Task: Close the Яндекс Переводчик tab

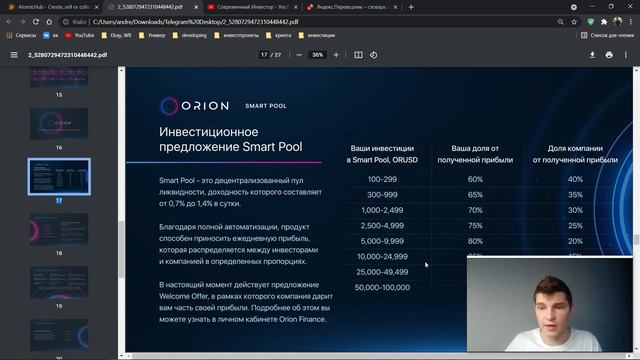Action: [x=395, y=7]
